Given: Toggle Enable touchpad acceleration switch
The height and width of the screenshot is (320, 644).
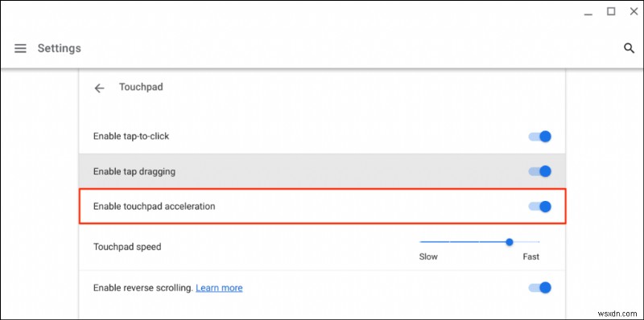Looking at the screenshot, I should point(539,207).
